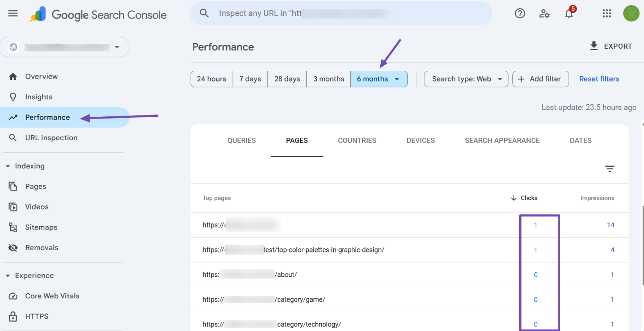
Task: Select the 28 days date range
Action: (287, 79)
